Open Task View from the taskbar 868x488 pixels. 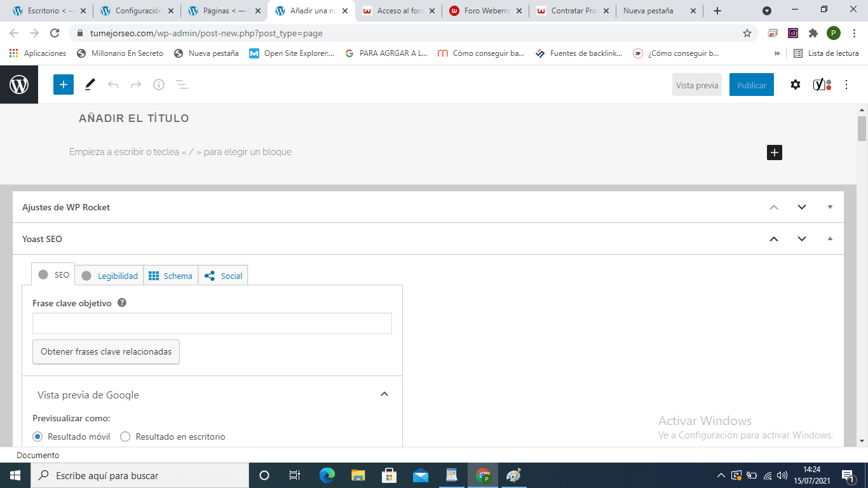(295, 475)
